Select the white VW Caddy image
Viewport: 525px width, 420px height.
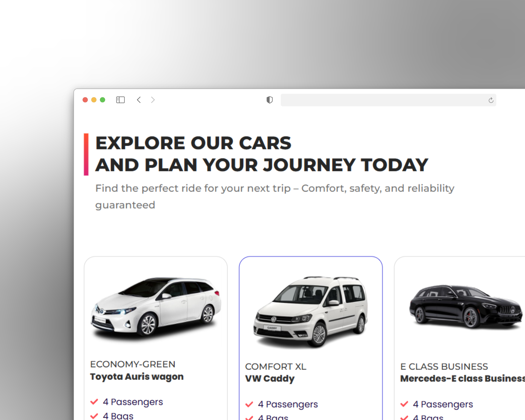pos(311,311)
